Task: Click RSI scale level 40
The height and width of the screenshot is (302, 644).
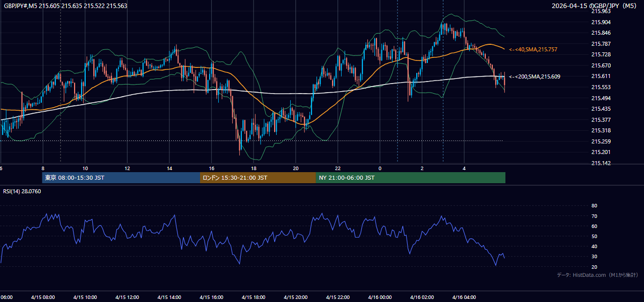Action: point(594,247)
